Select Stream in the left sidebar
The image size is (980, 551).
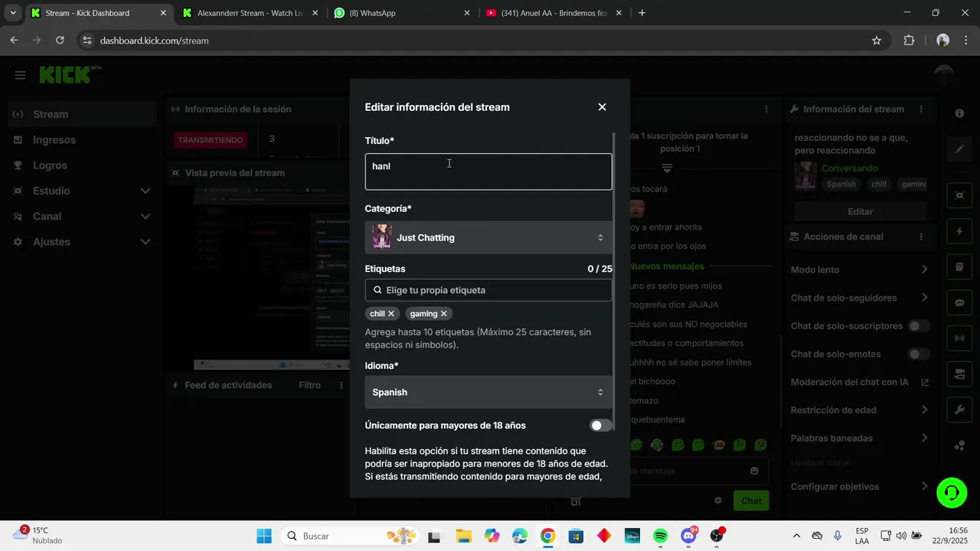tap(80, 114)
